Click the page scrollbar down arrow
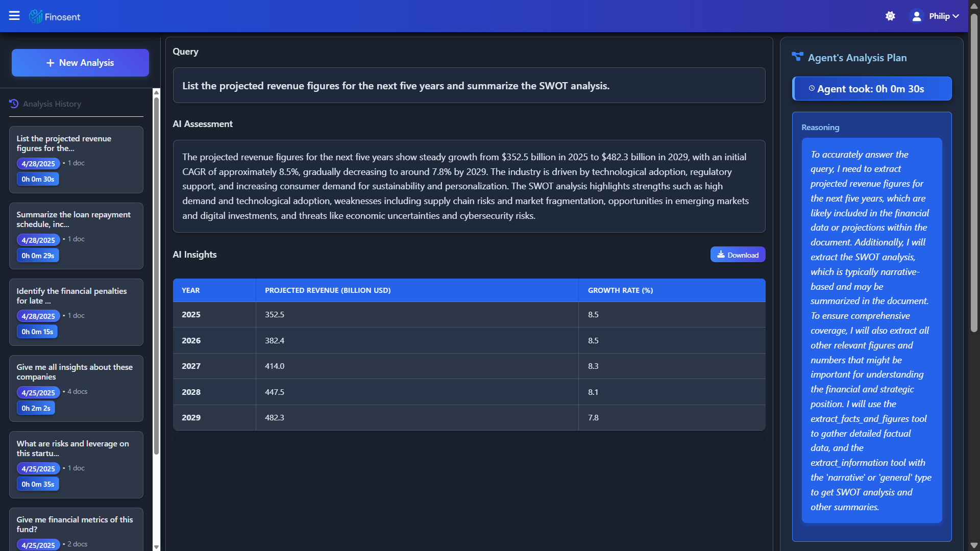 click(974, 545)
